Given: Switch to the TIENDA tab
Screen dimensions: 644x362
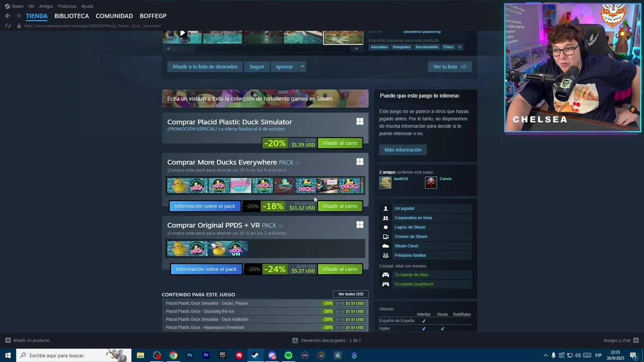Looking at the screenshot, I should [x=37, y=16].
